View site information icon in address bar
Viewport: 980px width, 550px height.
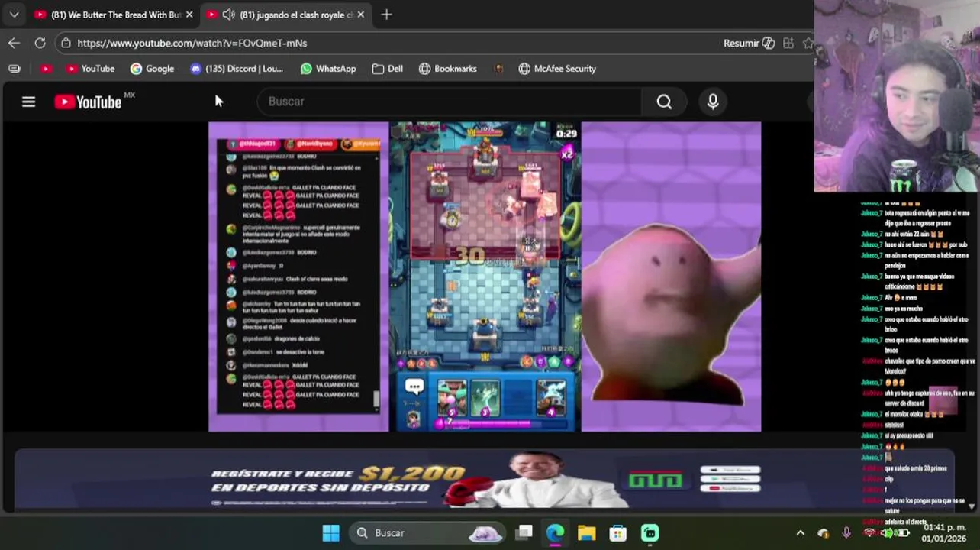(66, 43)
